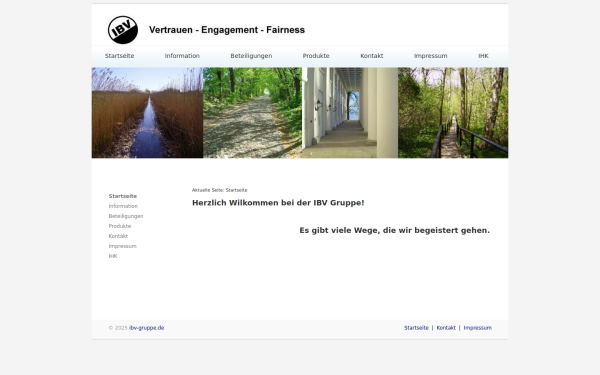Follow the ibv-gruppe.de footer link
Image resolution: width=600 pixels, height=375 pixels.
point(147,328)
